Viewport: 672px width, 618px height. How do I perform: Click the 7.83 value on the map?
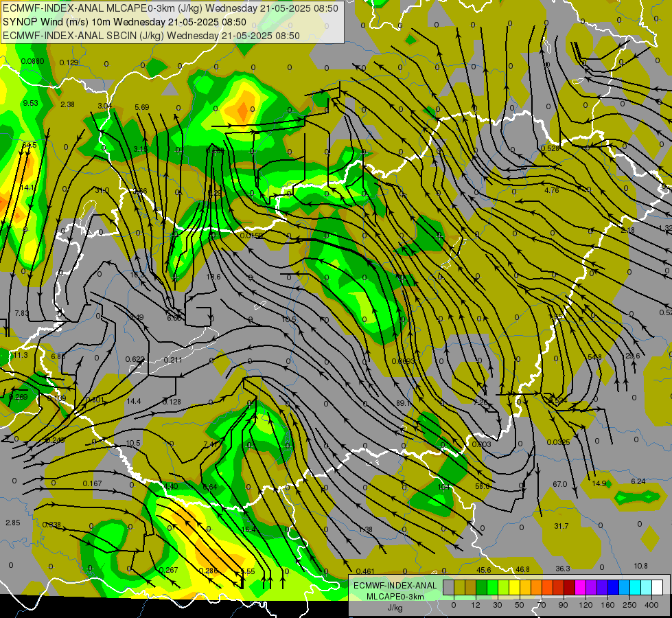22,313
